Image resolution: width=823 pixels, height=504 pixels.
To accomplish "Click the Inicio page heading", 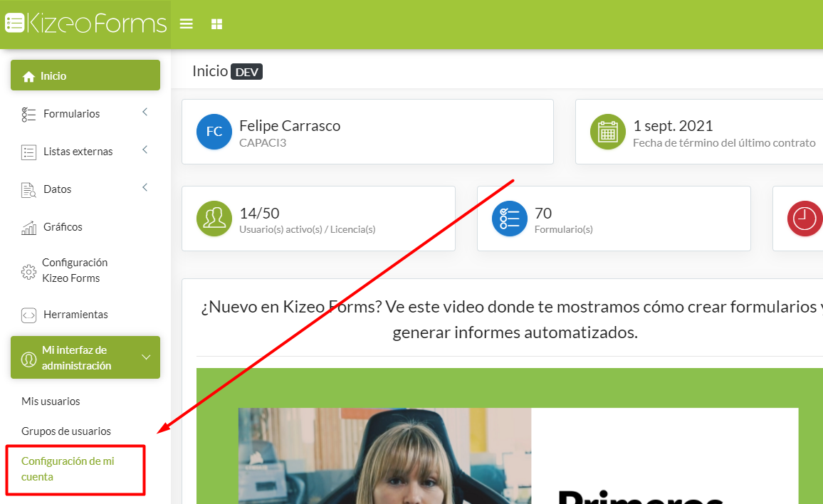I will coord(210,71).
